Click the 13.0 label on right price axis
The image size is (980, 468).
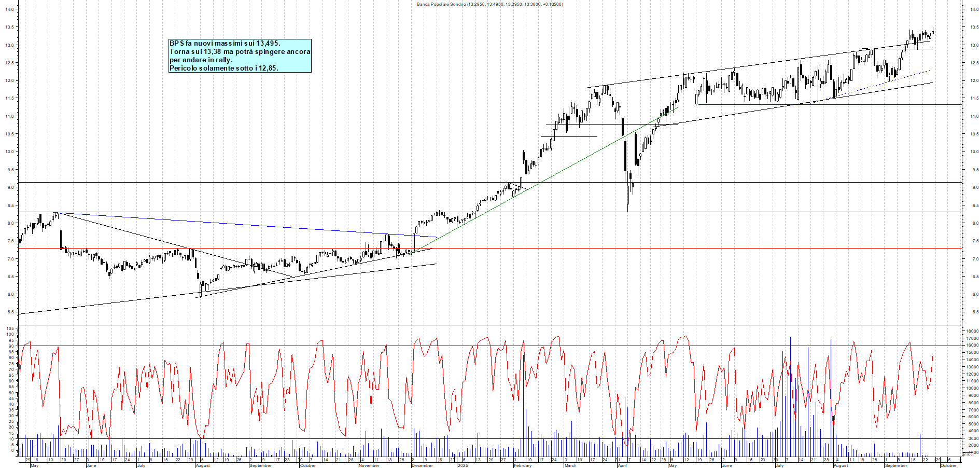[974, 45]
